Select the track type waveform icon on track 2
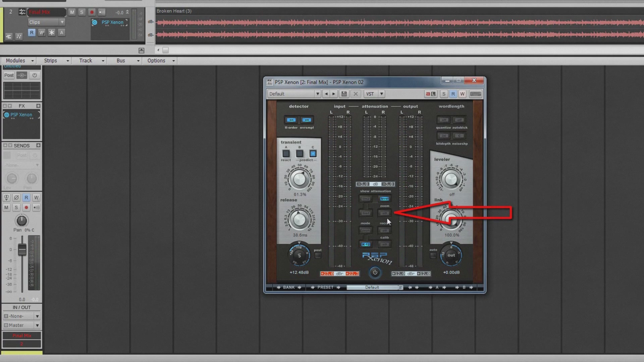644x362 pixels. coord(22,12)
